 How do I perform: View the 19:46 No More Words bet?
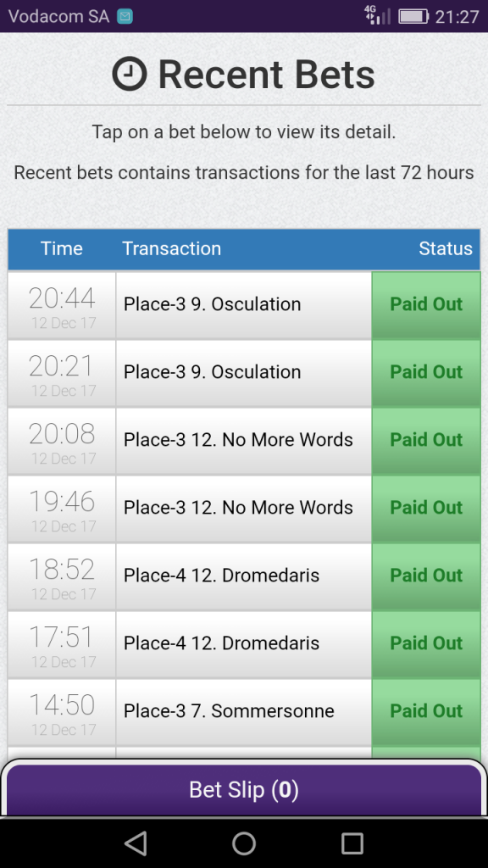pos(244,509)
